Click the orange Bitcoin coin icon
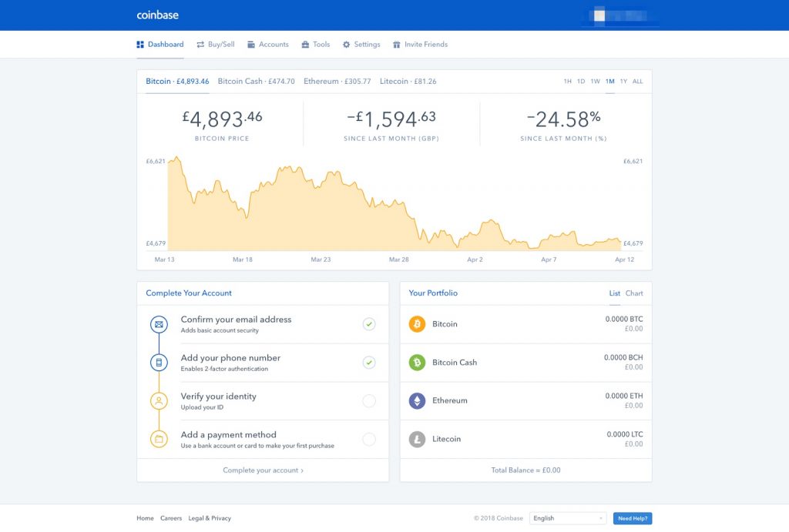Viewport: 789px width, 532px height. point(417,324)
